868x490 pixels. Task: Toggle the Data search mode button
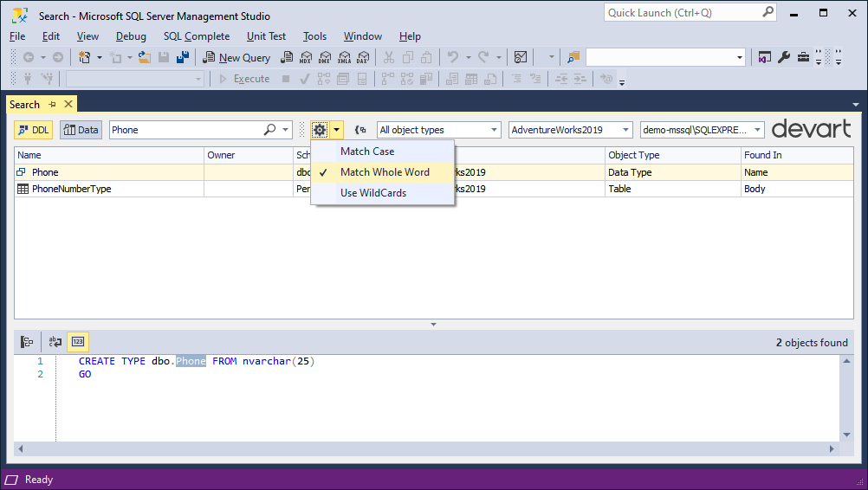pyautogui.click(x=81, y=130)
